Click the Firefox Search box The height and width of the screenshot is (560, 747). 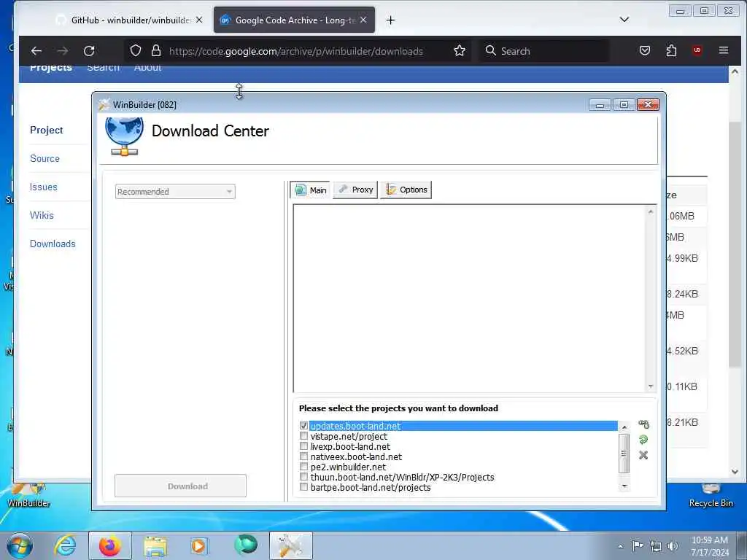click(543, 51)
